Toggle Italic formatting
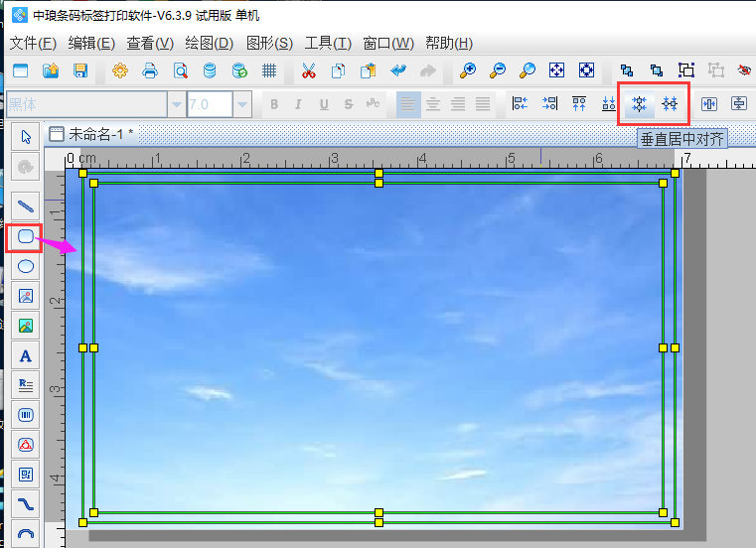This screenshot has height=548, width=756. (x=298, y=104)
